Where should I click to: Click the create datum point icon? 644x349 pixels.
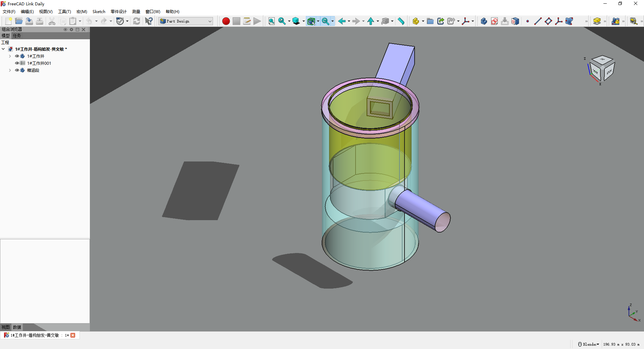click(528, 21)
